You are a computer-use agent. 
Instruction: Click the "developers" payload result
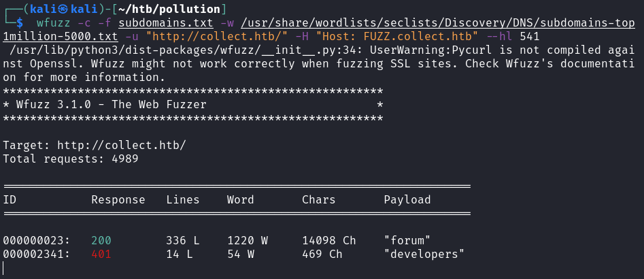pos(424,254)
